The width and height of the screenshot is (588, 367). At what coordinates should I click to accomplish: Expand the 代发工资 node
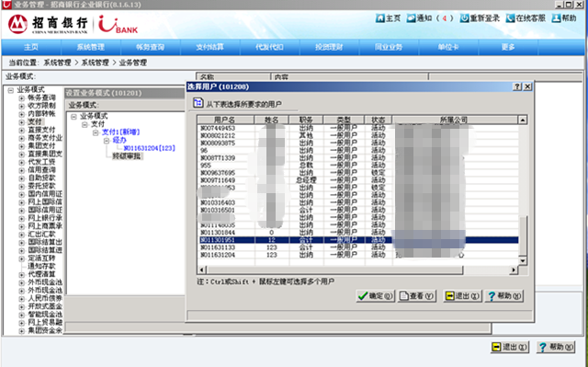(x=21, y=162)
